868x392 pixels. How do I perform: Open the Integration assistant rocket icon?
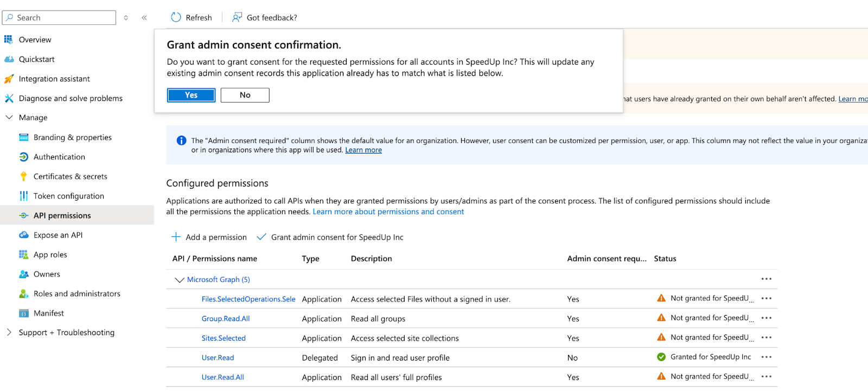pyautogui.click(x=9, y=79)
